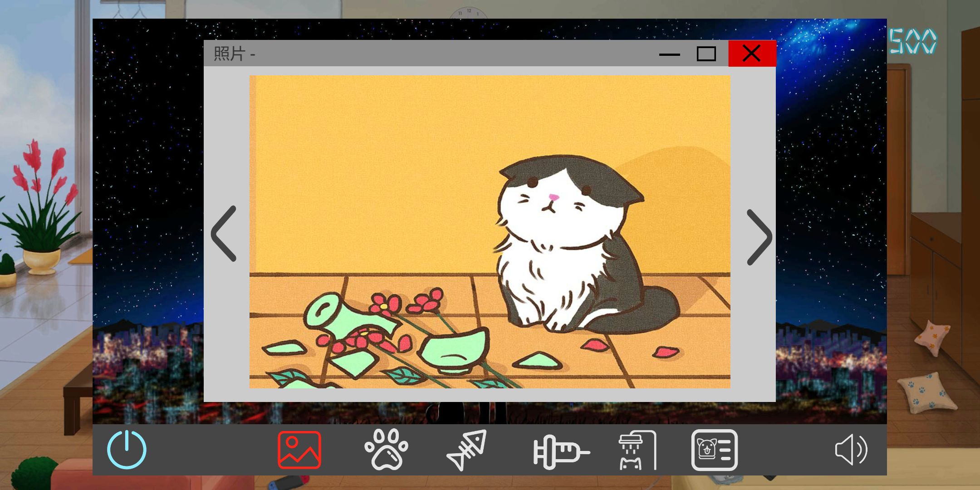Click the cat and broken vase photo
The width and height of the screenshot is (980, 490).
click(x=490, y=232)
